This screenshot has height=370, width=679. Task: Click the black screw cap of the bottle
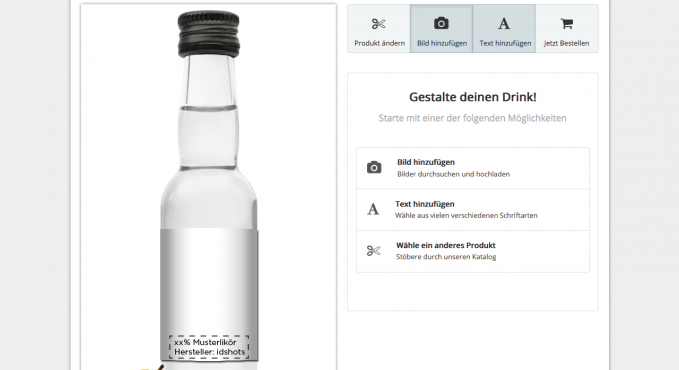(x=208, y=34)
